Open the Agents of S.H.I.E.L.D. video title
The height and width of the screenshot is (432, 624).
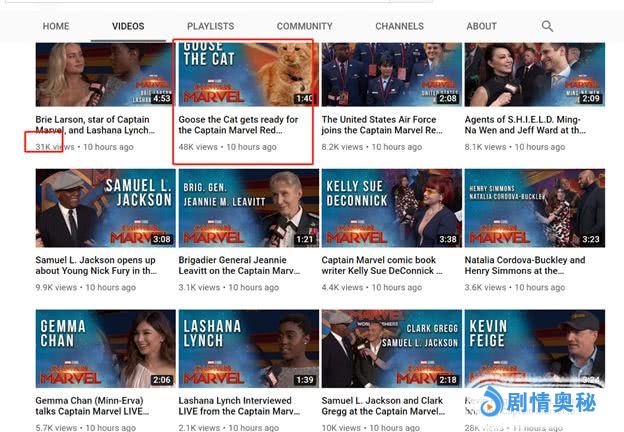(524, 125)
